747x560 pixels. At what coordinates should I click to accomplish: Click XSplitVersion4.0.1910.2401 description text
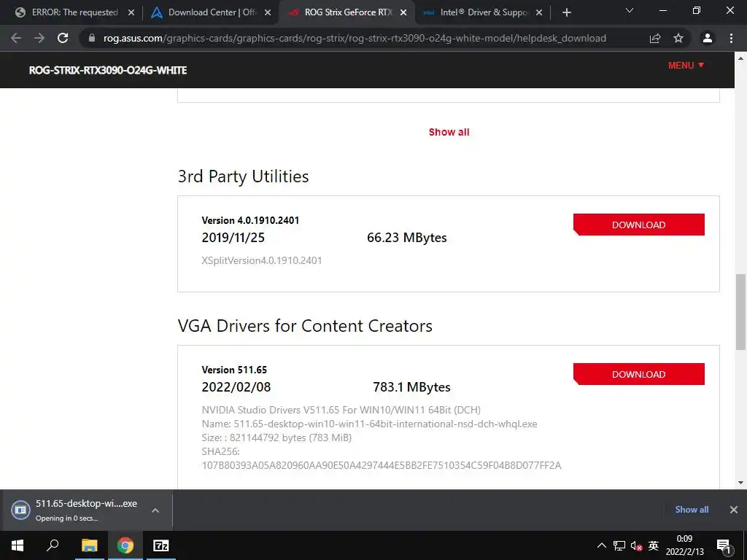(x=262, y=260)
